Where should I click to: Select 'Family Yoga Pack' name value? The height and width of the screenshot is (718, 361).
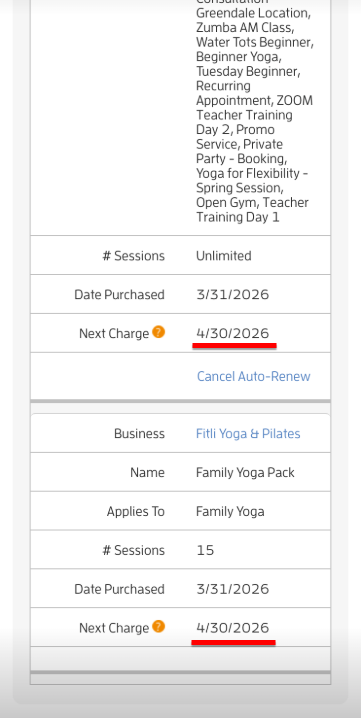point(245,473)
